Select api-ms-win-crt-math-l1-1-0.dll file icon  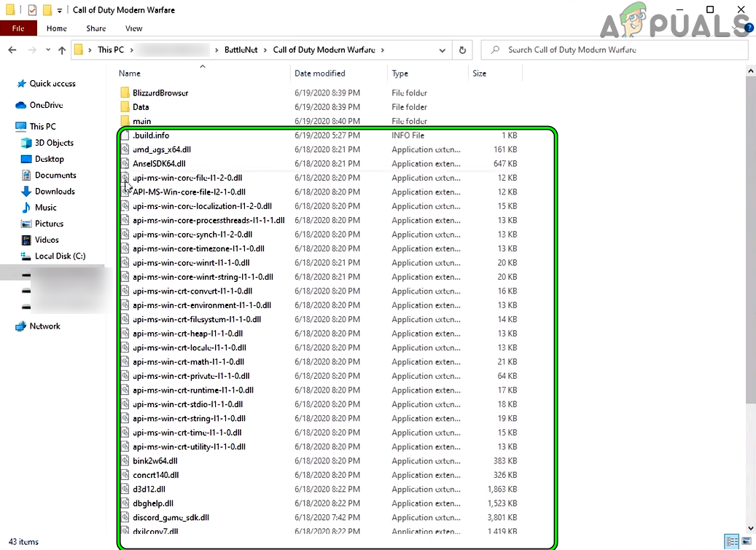pyautogui.click(x=125, y=362)
